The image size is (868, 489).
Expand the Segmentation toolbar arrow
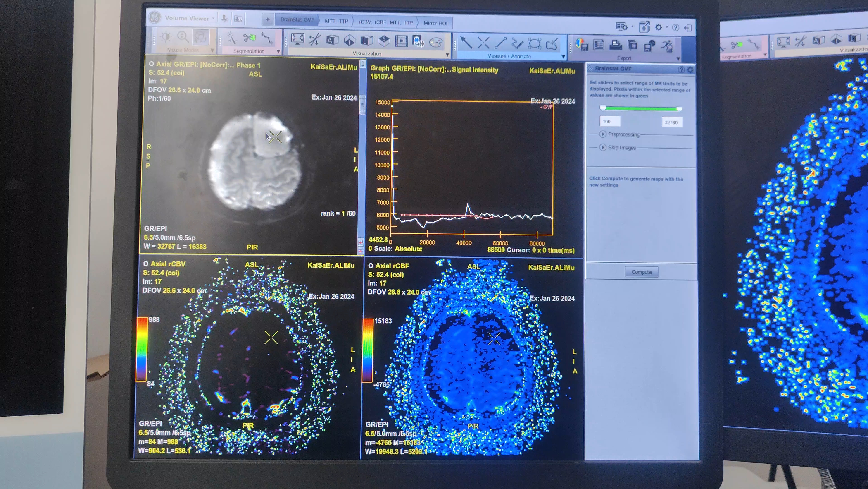click(278, 52)
